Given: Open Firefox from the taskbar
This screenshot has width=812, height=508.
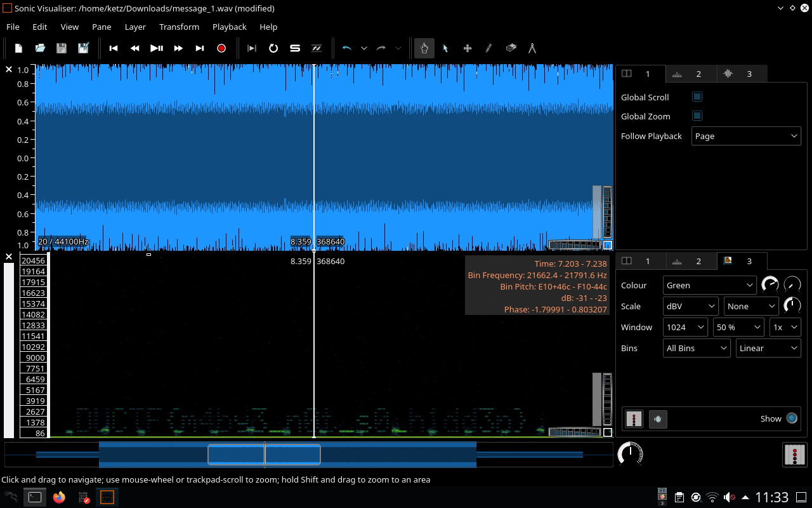Looking at the screenshot, I should tap(59, 497).
